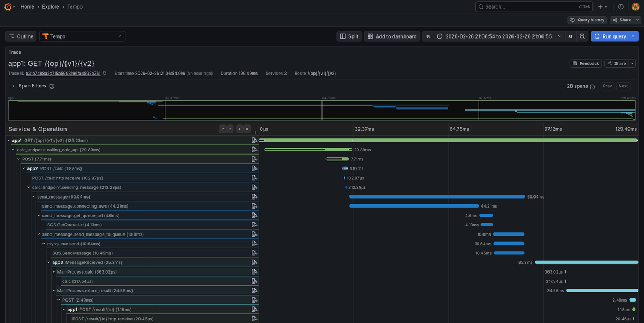Click the 32.37ms timeline tick label
644x323 pixels.
click(364, 129)
